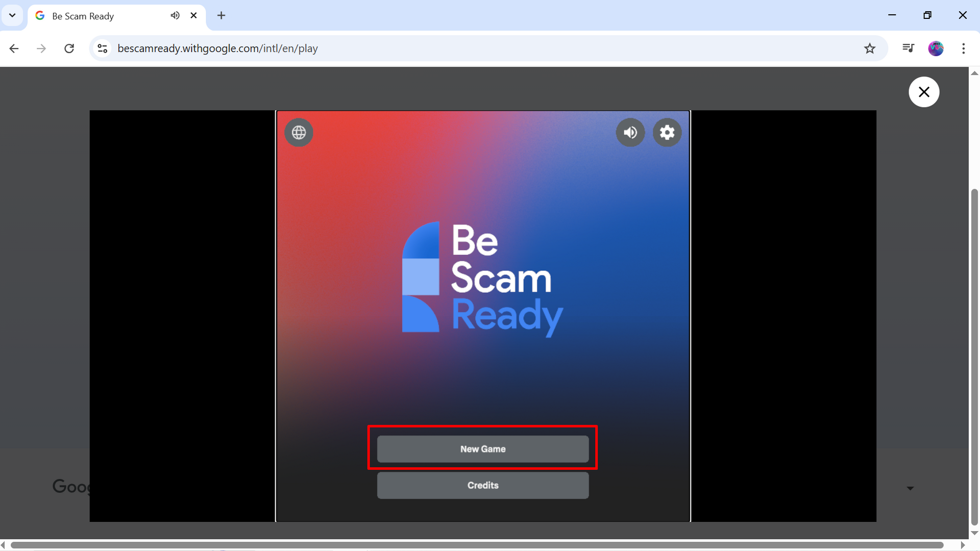The height and width of the screenshot is (551, 980).
Task: View site information icon in address bar
Action: 103,48
